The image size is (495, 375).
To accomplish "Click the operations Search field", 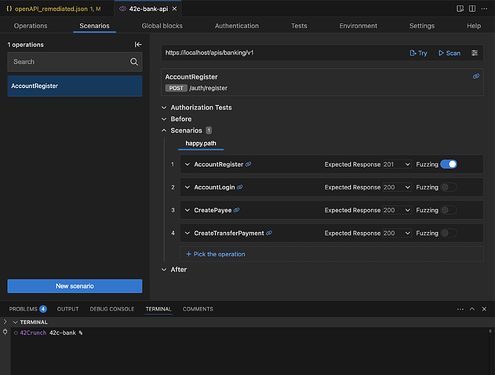I will click(75, 62).
